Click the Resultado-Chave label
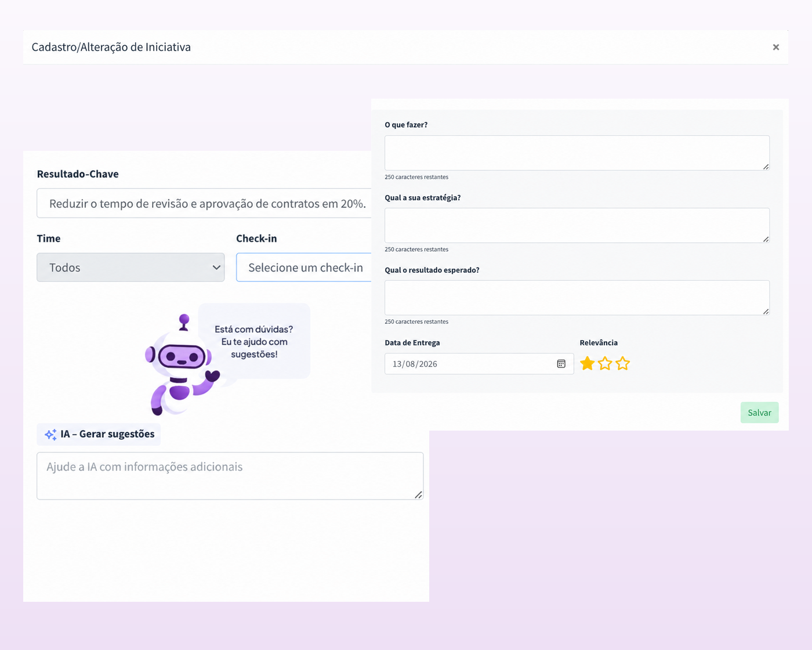The width and height of the screenshot is (812, 650). point(78,174)
